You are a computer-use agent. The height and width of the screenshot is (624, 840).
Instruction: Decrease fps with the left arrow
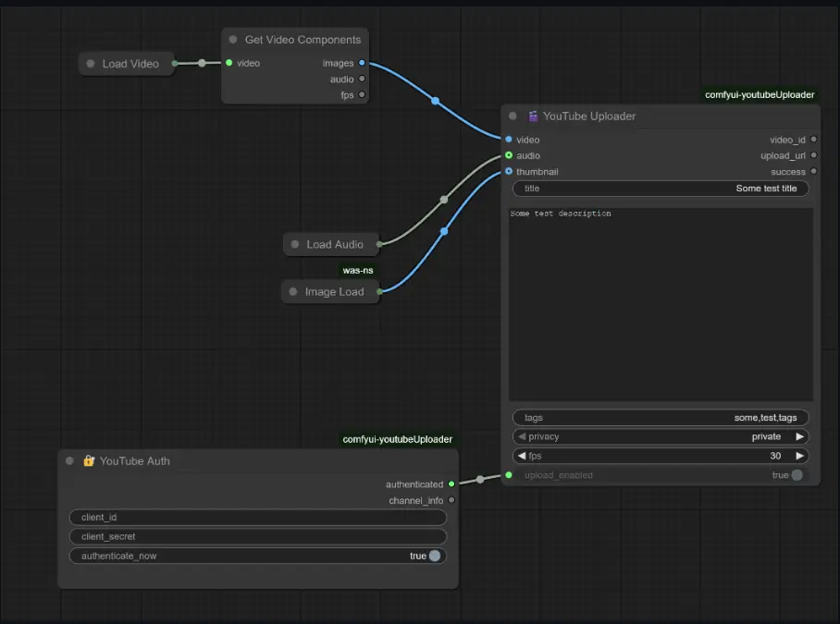(x=522, y=456)
